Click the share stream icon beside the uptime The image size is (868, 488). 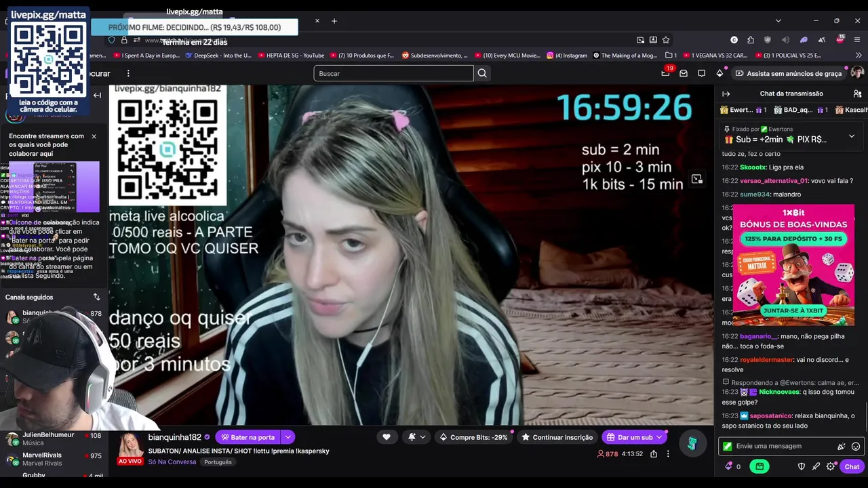point(654,453)
